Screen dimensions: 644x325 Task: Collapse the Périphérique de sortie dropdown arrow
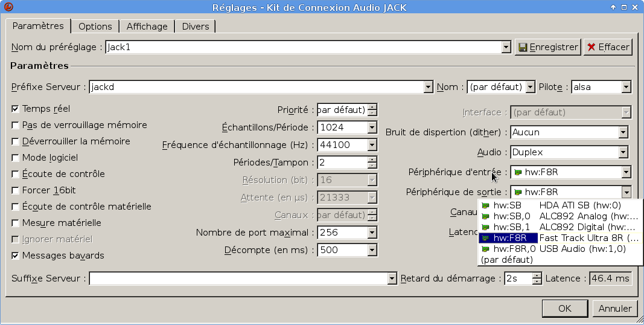[626, 192]
